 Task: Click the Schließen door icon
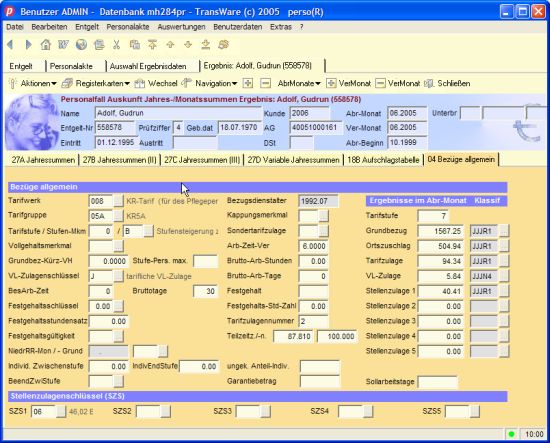tap(429, 83)
